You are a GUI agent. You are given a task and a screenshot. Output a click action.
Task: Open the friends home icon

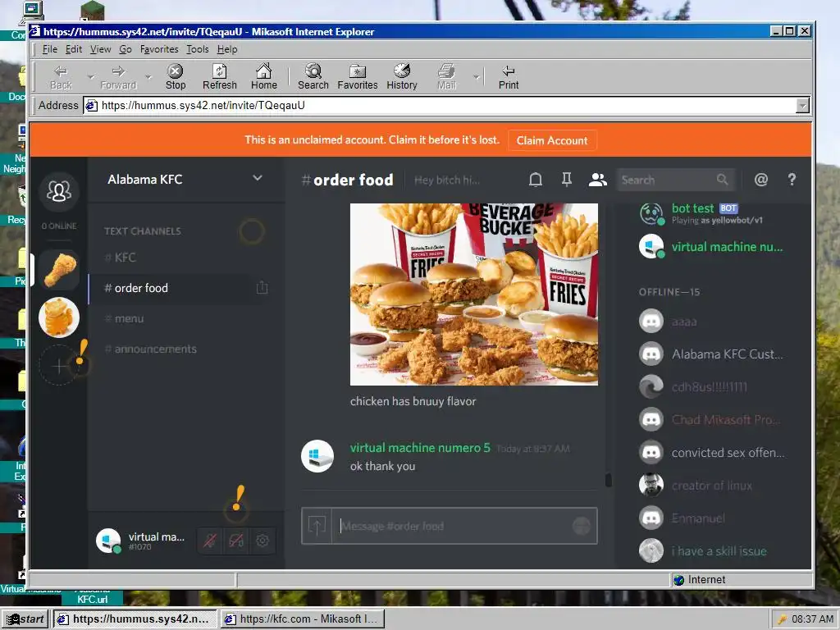[x=59, y=190]
